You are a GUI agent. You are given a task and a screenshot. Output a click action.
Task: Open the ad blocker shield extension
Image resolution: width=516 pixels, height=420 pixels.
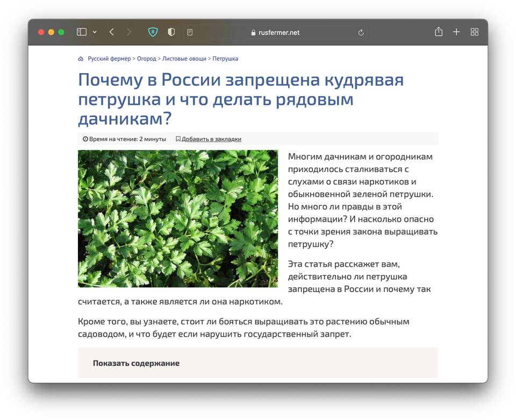(x=153, y=32)
